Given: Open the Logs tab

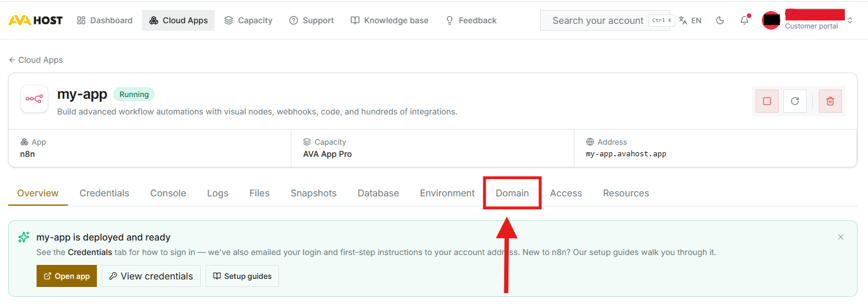Looking at the screenshot, I should (x=218, y=193).
